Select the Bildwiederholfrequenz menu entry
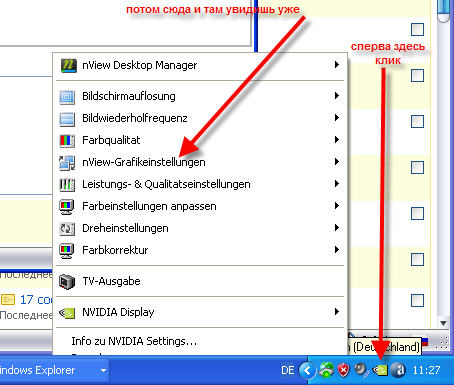The image size is (454, 385). click(200, 118)
